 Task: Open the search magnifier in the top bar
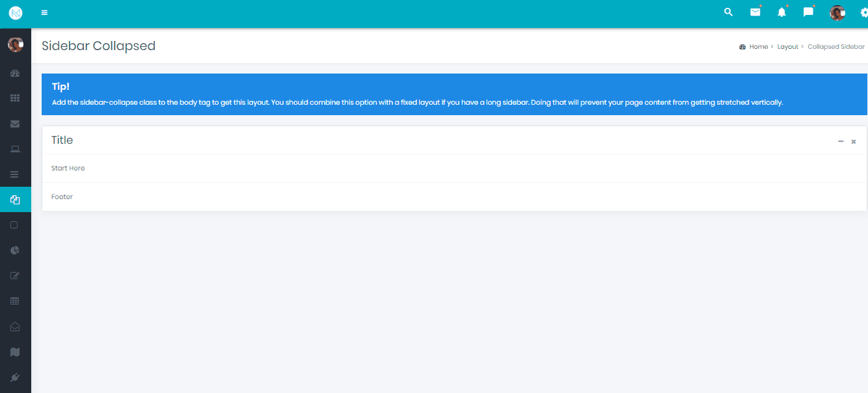pos(729,12)
